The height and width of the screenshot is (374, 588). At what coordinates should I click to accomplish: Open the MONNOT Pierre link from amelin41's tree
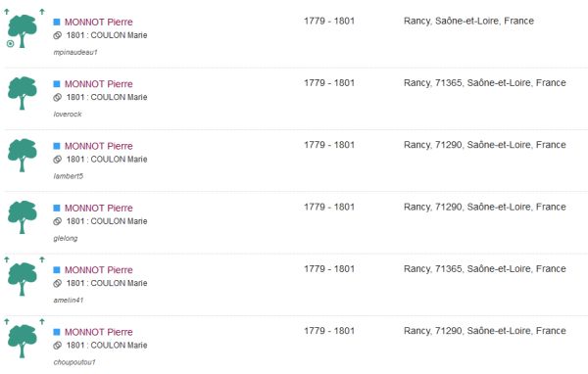[99, 270]
